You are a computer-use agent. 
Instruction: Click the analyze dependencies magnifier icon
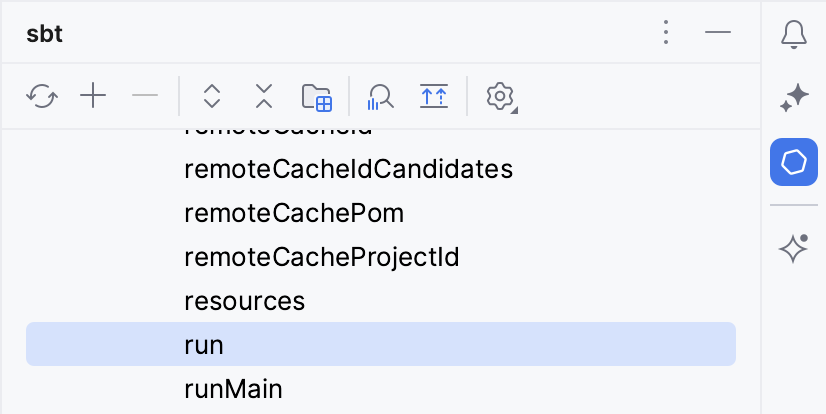pyautogui.click(x=381, y=96)
